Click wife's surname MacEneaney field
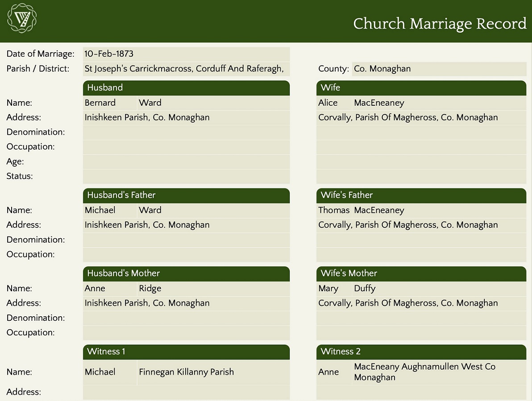This screenshot has height=401, width=532. click(439, 103)
